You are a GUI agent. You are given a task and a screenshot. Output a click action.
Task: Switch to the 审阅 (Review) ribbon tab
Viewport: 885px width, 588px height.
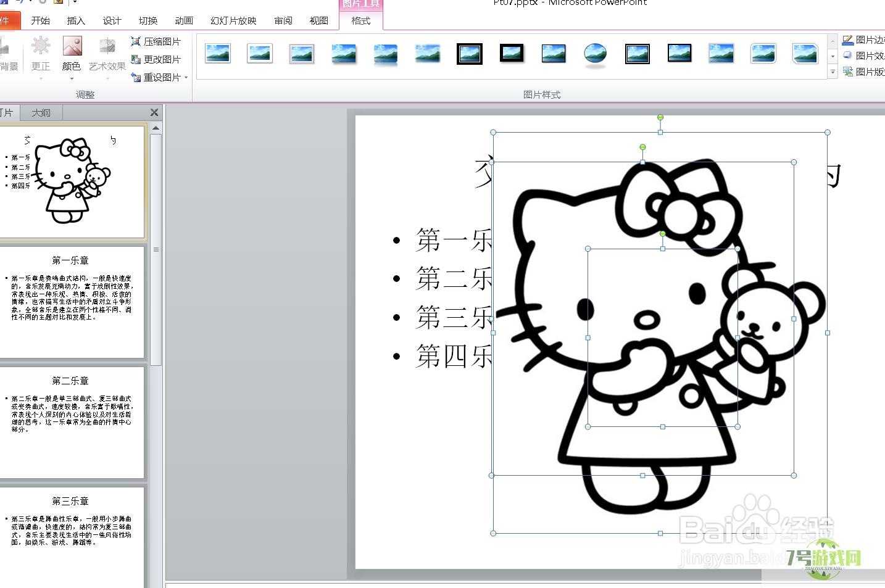283,20
